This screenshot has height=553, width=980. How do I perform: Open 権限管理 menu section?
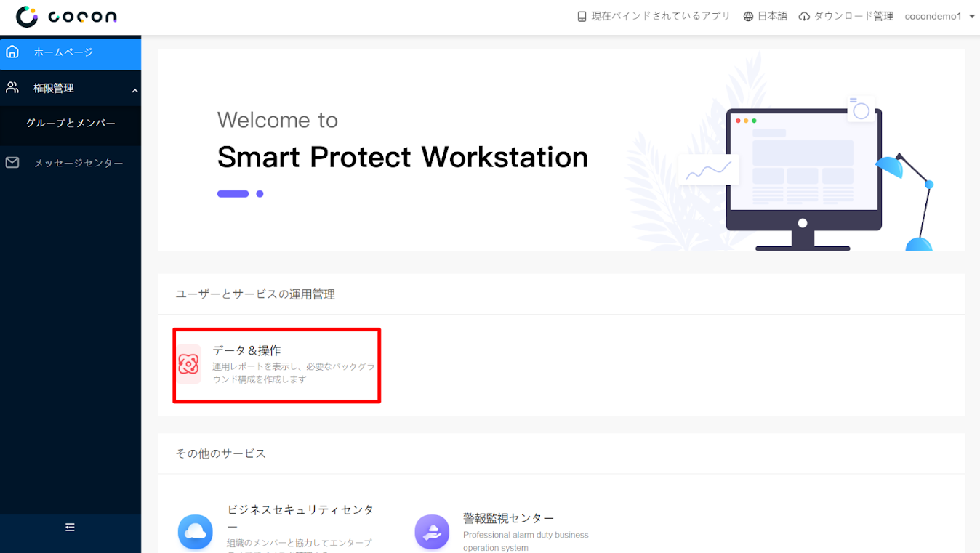pos(71,89)
